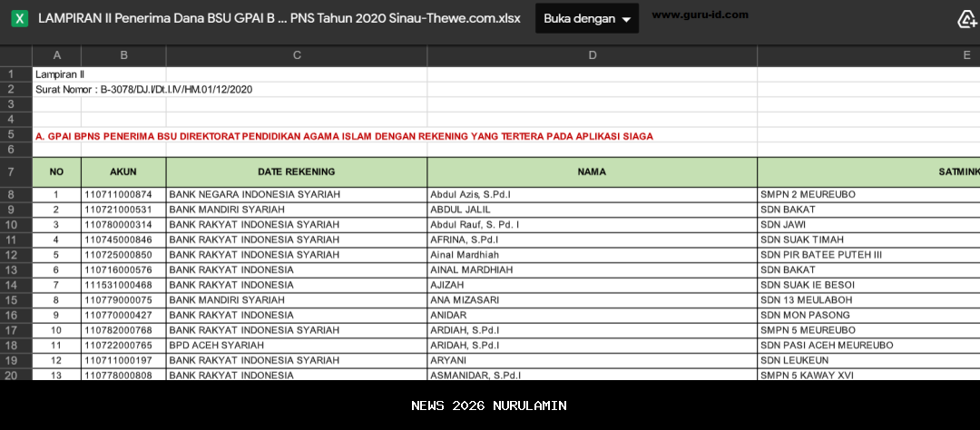The width and height of the screenshot is (980, 430).
Task: Click account number 110725000850
Action: point(123,255)
